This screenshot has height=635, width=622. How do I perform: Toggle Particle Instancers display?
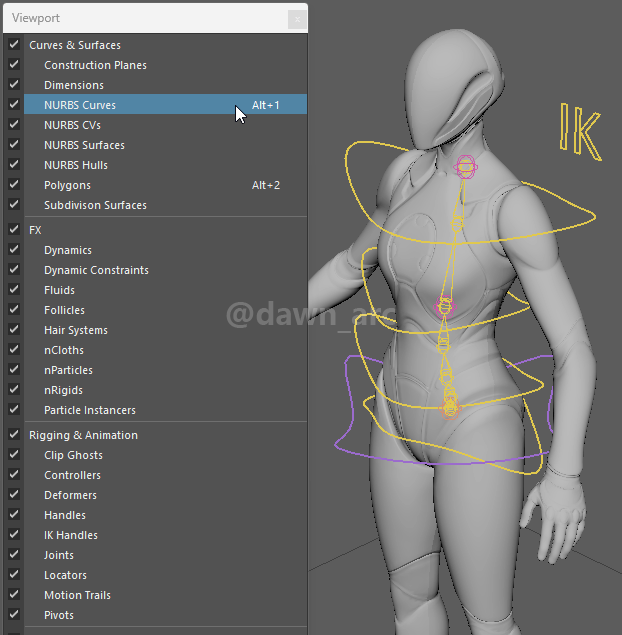tap(14, 409)
